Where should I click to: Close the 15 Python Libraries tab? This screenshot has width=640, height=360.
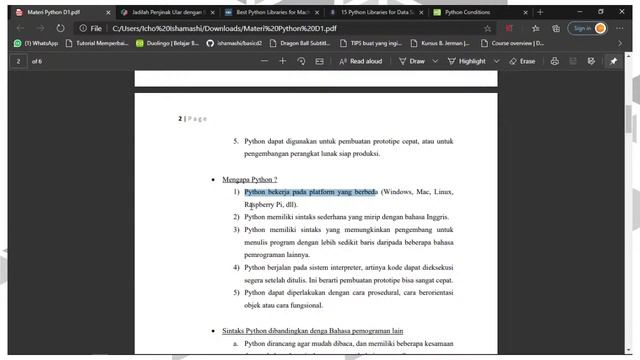coord(421,13)
